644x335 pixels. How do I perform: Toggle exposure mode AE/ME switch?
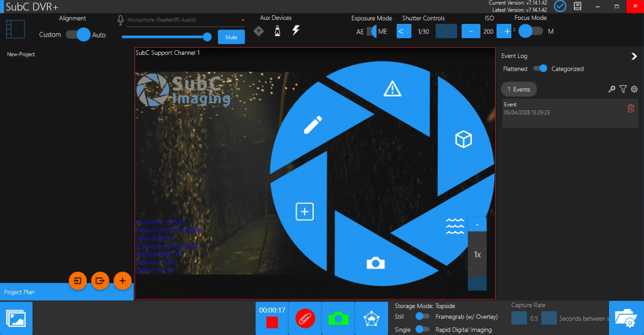click(372, 32)
